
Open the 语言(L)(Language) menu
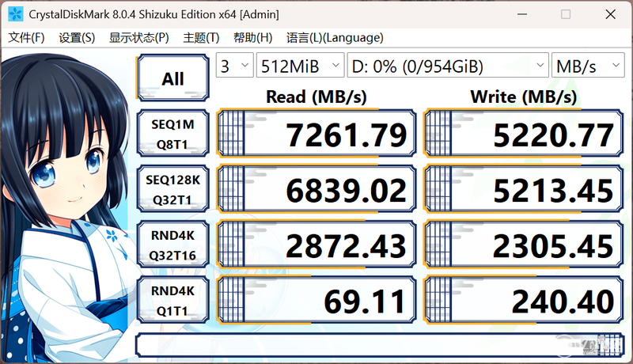[x=335, y=37]
